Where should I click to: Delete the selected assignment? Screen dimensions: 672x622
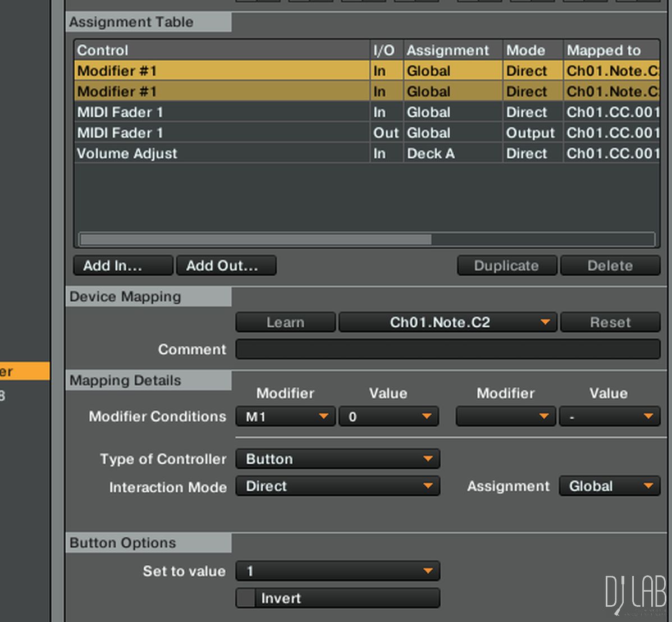click(610, 266)
